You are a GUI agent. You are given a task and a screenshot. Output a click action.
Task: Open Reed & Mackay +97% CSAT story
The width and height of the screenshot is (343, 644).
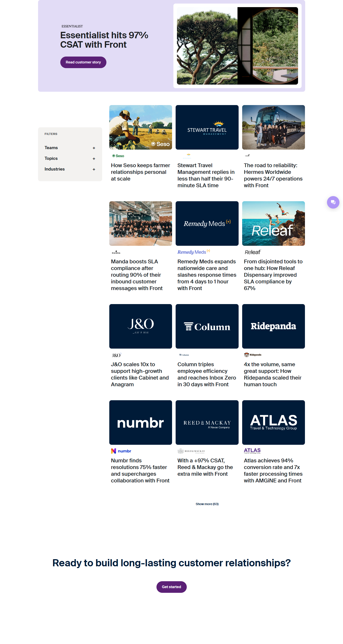click(x=205, y=467)
